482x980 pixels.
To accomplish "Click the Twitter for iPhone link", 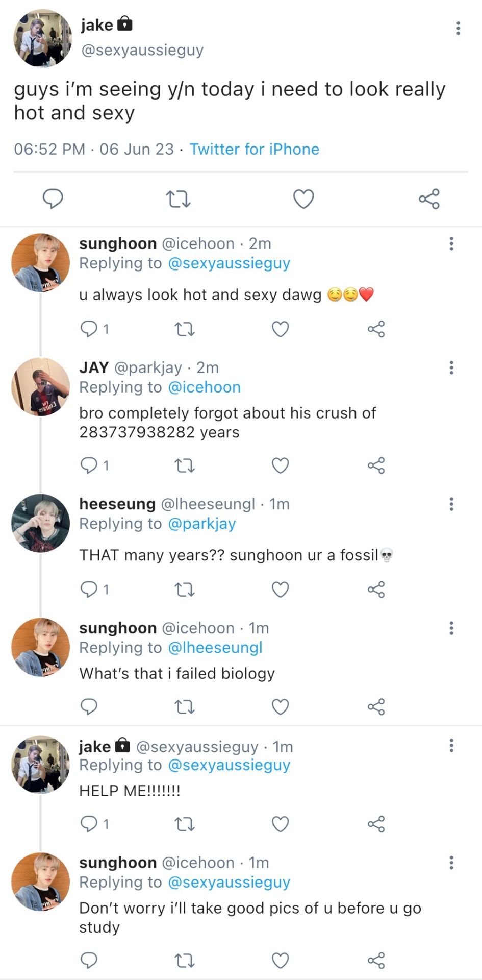I will 254,149.
